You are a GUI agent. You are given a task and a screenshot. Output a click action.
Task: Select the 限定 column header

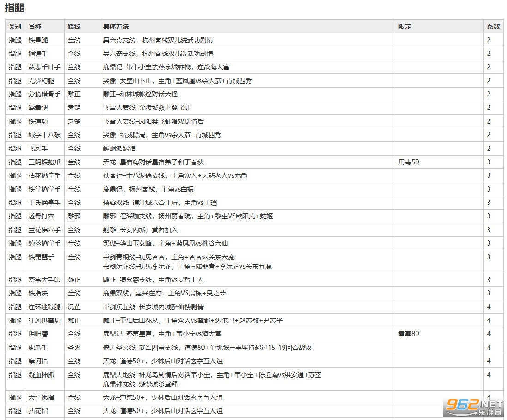tap(440, 26)
